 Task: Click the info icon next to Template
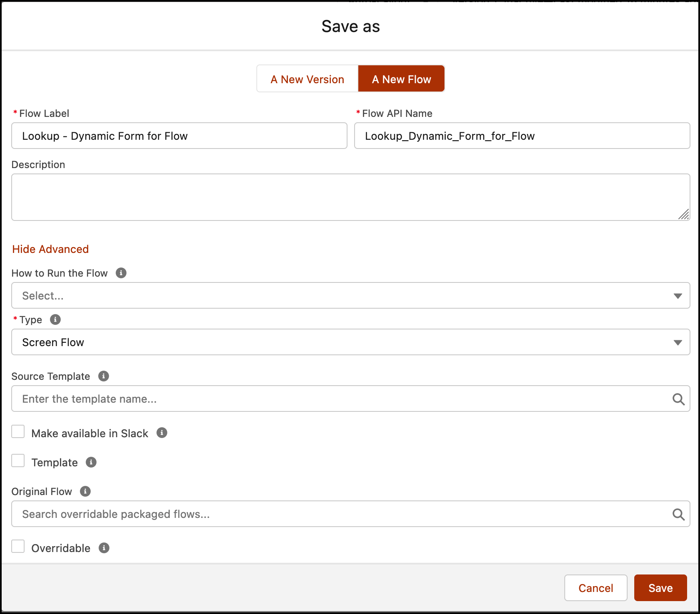(x=91, y=462)
